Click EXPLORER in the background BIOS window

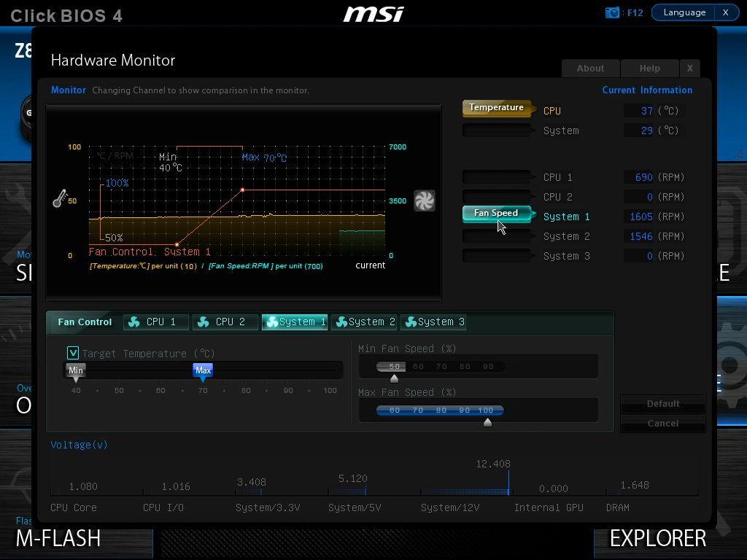[658, 539]
